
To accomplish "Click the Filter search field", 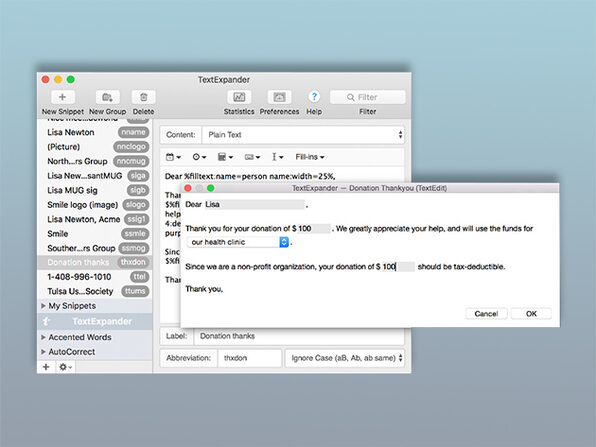I will 368,97.
